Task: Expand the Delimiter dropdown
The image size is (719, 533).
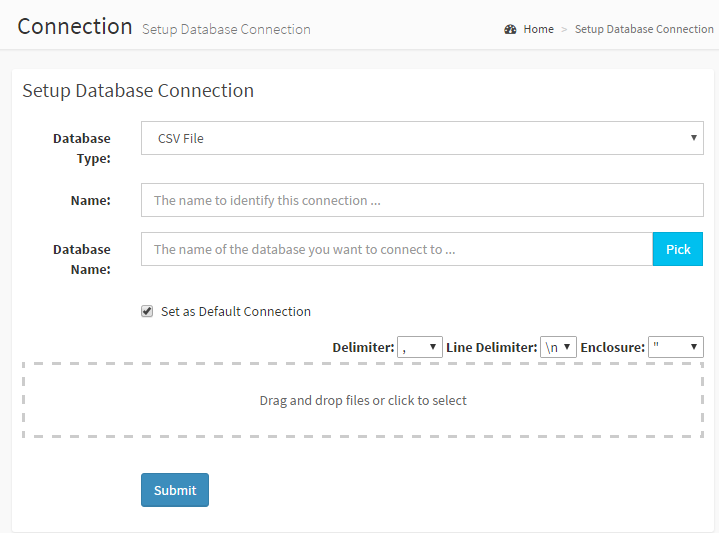Action: click(x=419, y=347)
